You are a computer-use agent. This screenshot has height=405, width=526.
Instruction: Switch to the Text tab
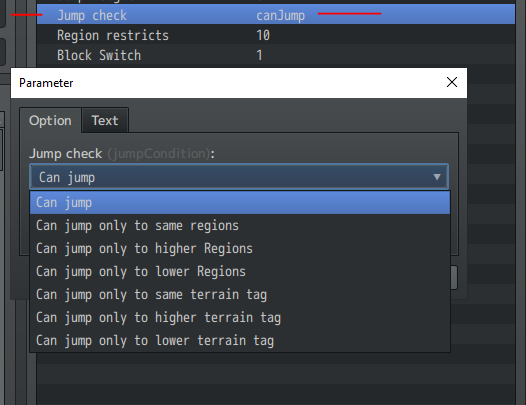pyautogui.click(x=105, y=120)
